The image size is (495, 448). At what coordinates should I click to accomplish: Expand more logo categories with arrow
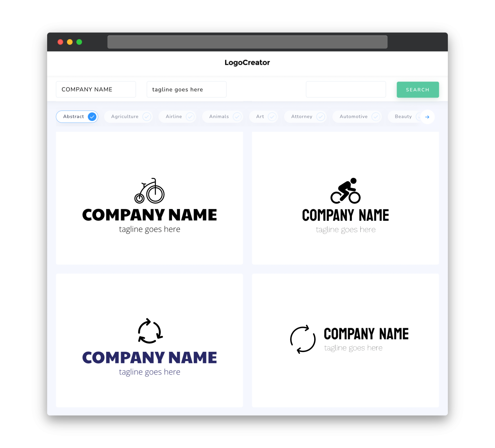tap(427, 117)
